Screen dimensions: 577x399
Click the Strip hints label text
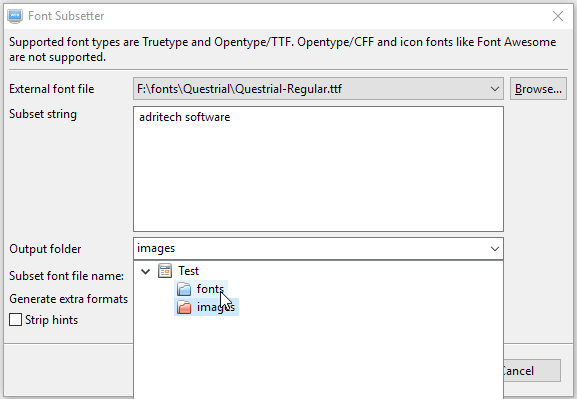pos(52,320)
